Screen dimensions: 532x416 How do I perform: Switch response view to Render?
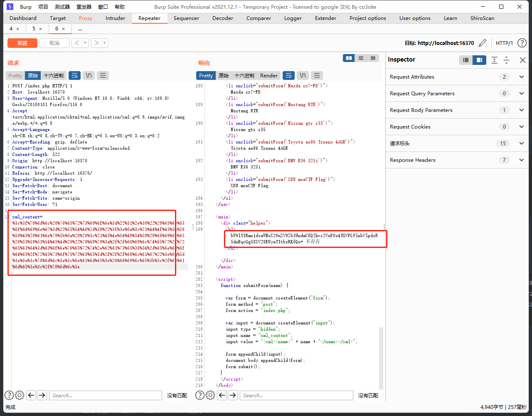pyautogui.click(x=269, y=75)
